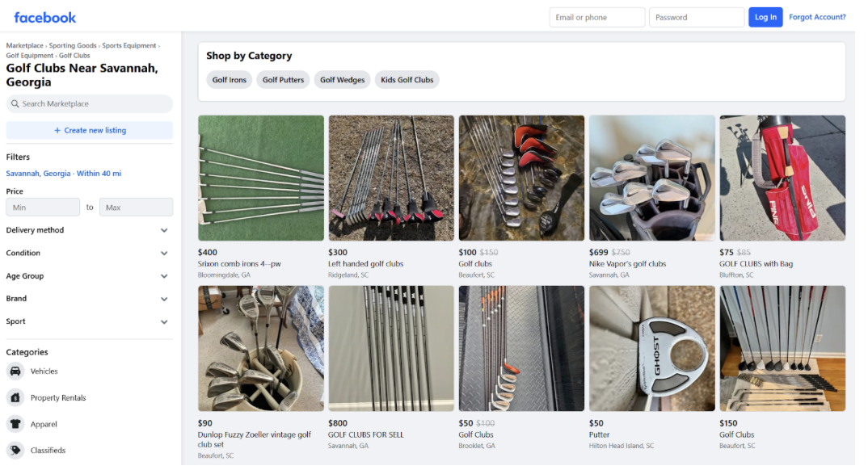Click the Log In button
This screenshot has height=470, width=868.
coord(765,16)
